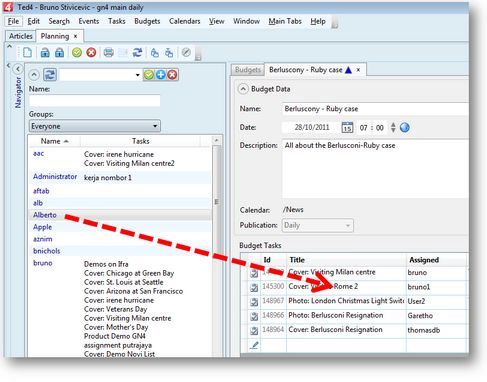The height and width of the screenshot is (382, 487).
Task: Open the View menu
Action: (x=216, y=21)
